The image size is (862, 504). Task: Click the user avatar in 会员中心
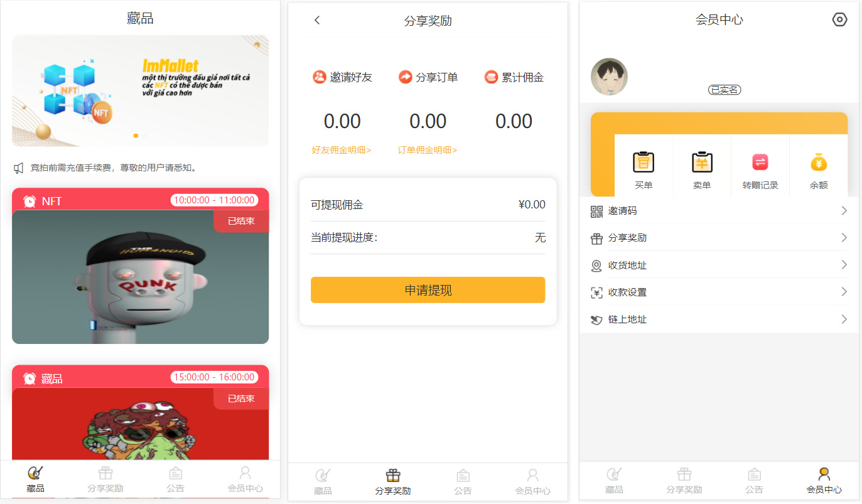click(x=609, y=77)
